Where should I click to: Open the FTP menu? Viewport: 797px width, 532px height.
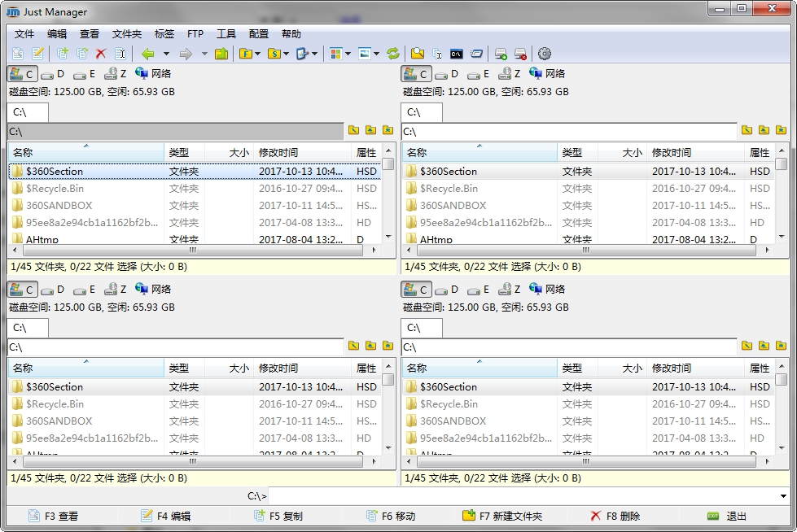click(195, 34)
